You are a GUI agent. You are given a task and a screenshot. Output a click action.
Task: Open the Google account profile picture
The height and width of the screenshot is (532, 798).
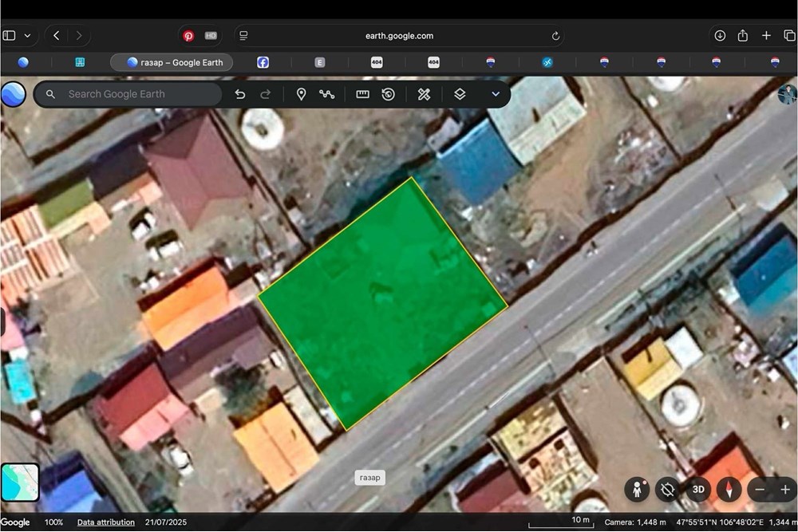tap(788, 94)
